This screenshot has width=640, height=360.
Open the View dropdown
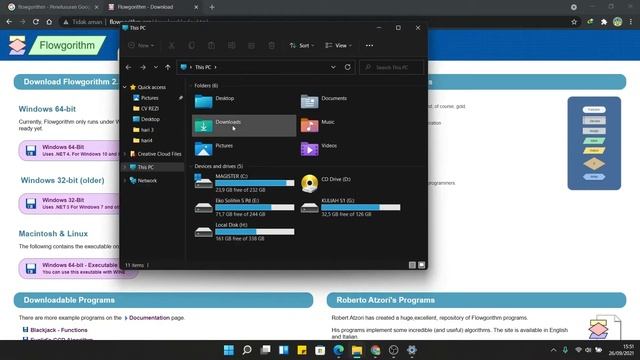(338, 46)
